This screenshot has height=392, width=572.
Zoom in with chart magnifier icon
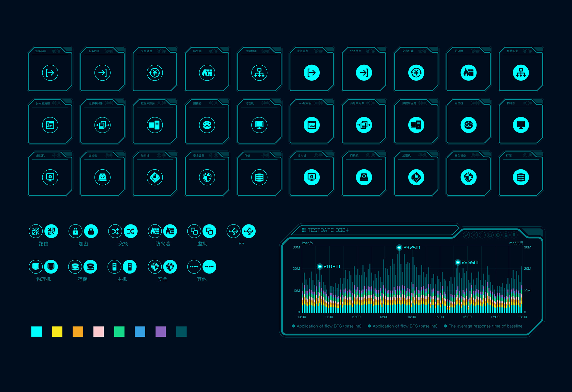490,235
